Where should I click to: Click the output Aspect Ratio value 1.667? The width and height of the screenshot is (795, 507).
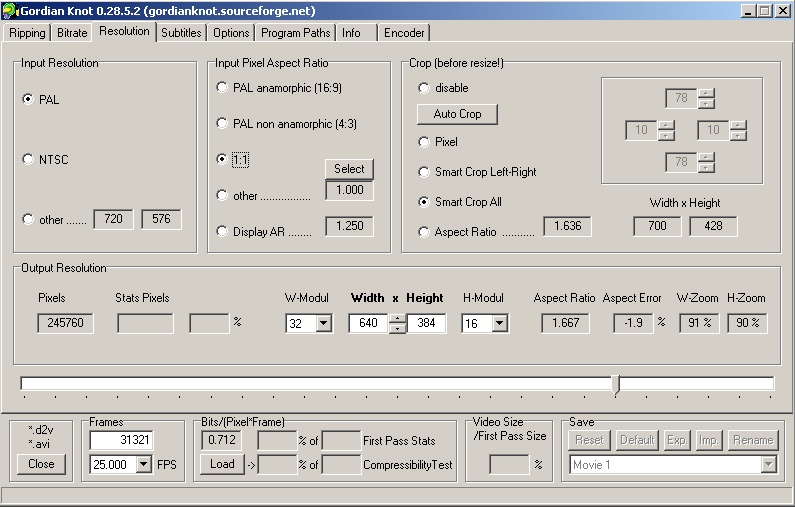click(565, 323)
